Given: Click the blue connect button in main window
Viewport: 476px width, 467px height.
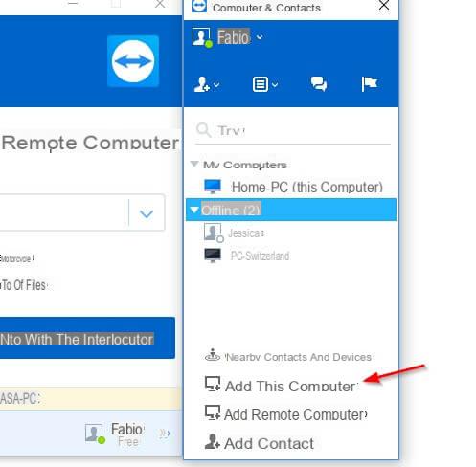Looking at the screenshot, I should pyautogui.click(x=87, y=338).
